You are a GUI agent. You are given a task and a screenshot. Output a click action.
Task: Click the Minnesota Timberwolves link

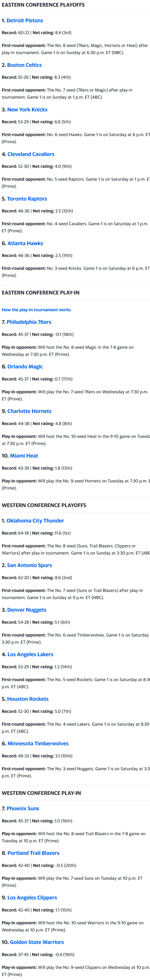[38, 743]
